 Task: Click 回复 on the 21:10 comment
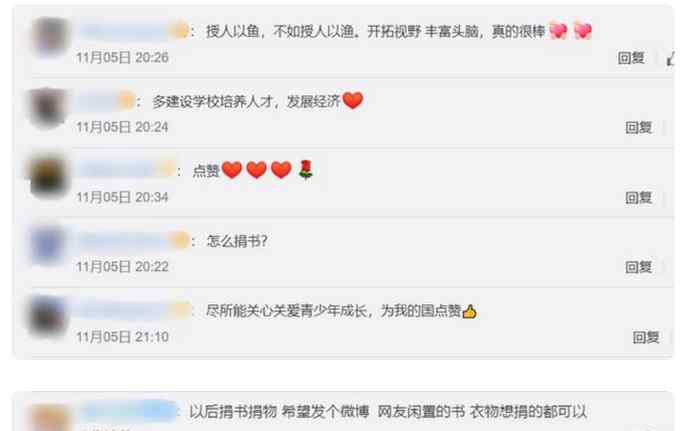click(646, 337)
